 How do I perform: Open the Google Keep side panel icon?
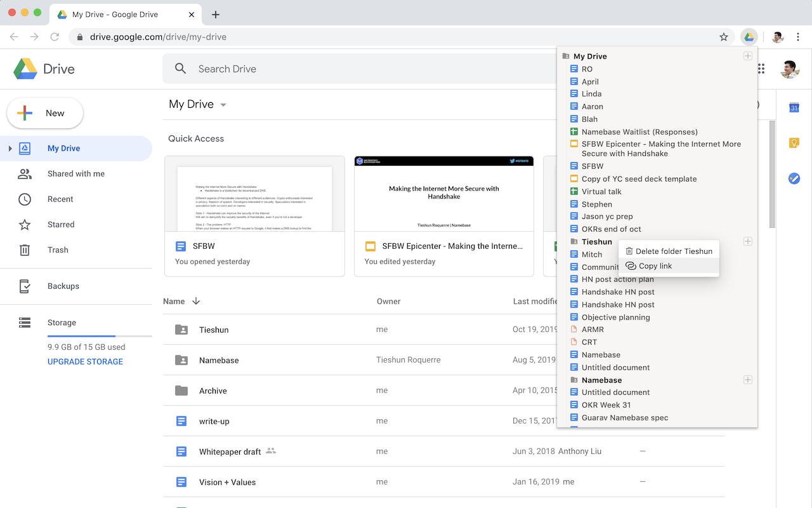click(794, 143)
